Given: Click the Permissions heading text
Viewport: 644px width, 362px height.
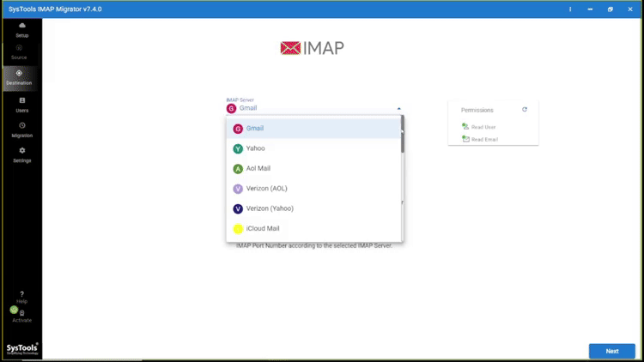Looking at the screenshot, I should (x=477, y=110).
